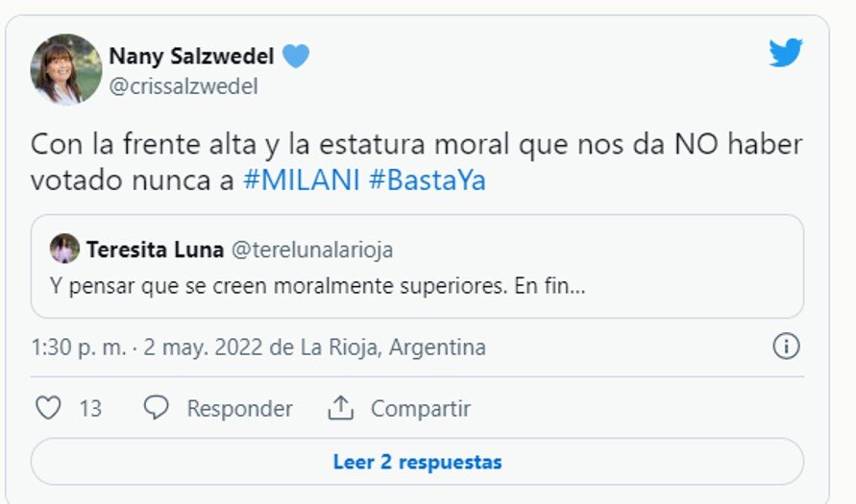Like the tweet with heart icon
Screen dimensions: 856x504
tap(48, 407)
